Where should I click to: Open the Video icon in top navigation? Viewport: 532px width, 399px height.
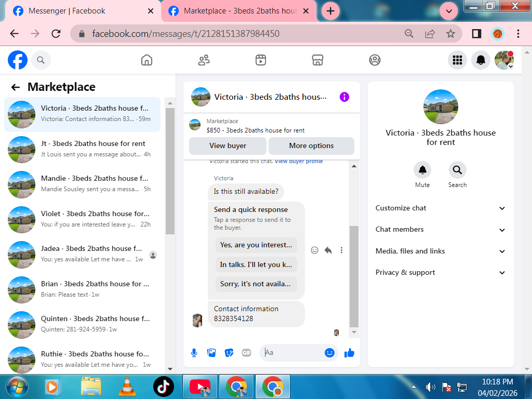(x=261, y=60)
